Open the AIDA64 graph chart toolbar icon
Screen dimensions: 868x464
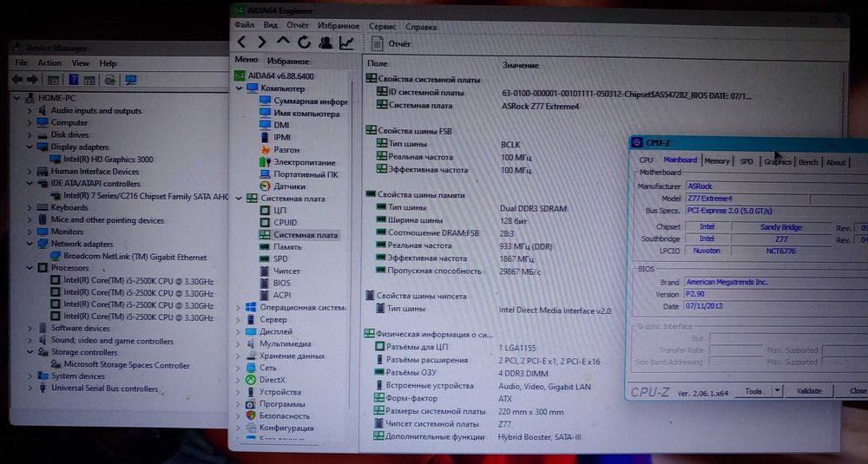click(346, 42)
